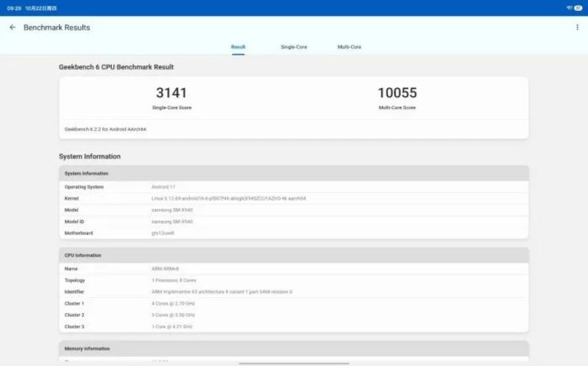Viewport: 588px width, 366px height.
Task: Tap the Model ID row
Action: [293, 222]
